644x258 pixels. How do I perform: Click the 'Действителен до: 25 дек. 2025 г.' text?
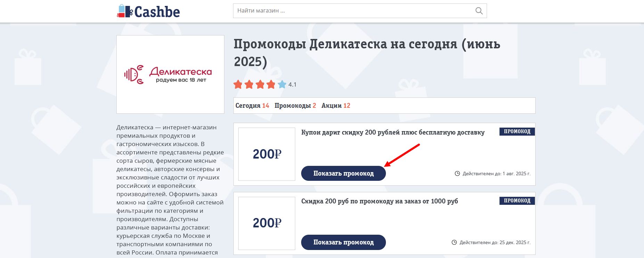click(x=495, y=242)
